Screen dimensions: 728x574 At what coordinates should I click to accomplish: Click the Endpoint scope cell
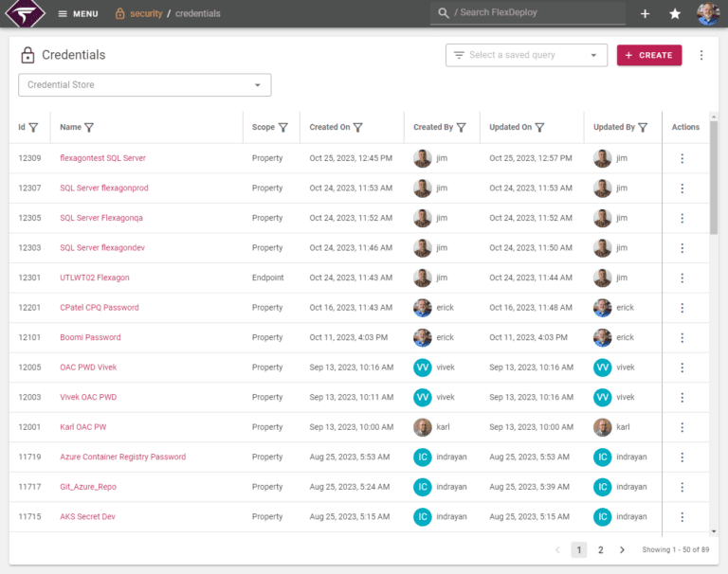coord(267,278)
